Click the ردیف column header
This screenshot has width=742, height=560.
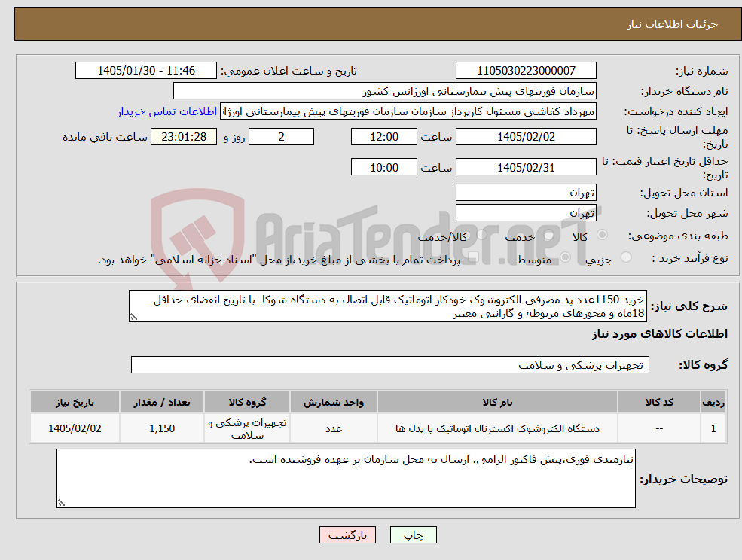713,402
